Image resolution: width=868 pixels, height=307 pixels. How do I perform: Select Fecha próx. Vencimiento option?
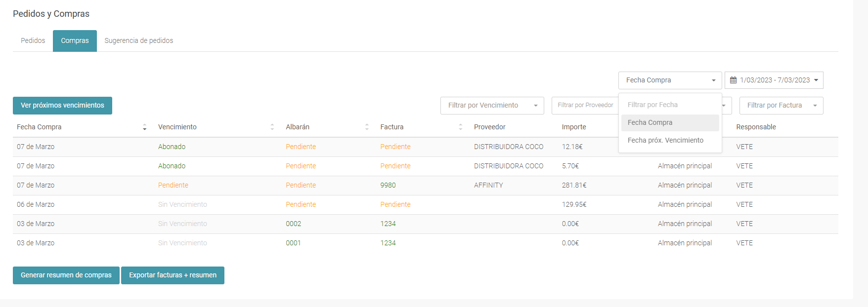(665, 141)
